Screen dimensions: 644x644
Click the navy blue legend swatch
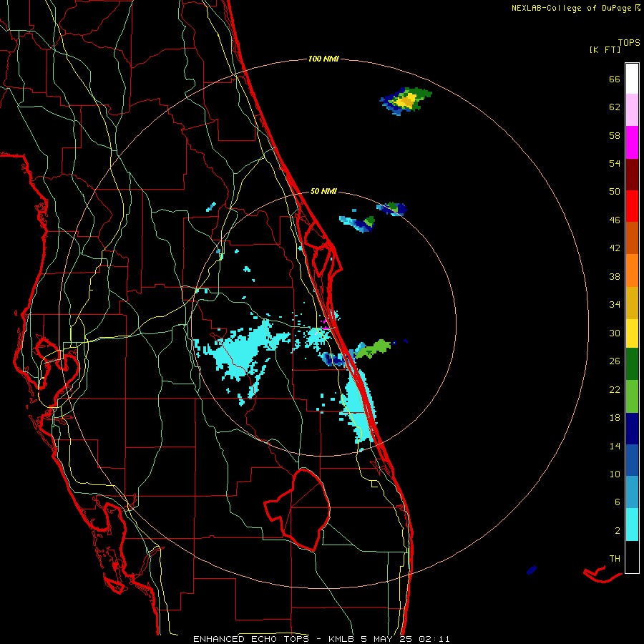(x=632, y=429)
